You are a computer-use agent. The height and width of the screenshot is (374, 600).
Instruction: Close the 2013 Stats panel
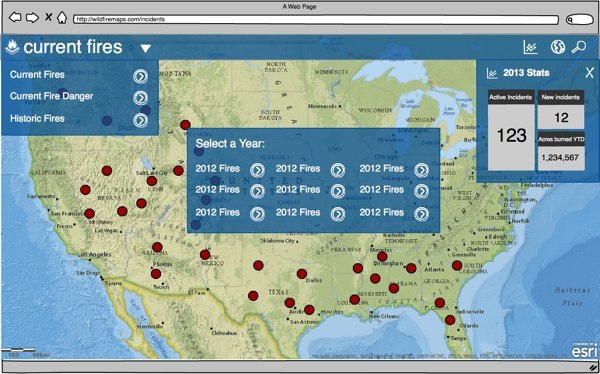[590, 73]
